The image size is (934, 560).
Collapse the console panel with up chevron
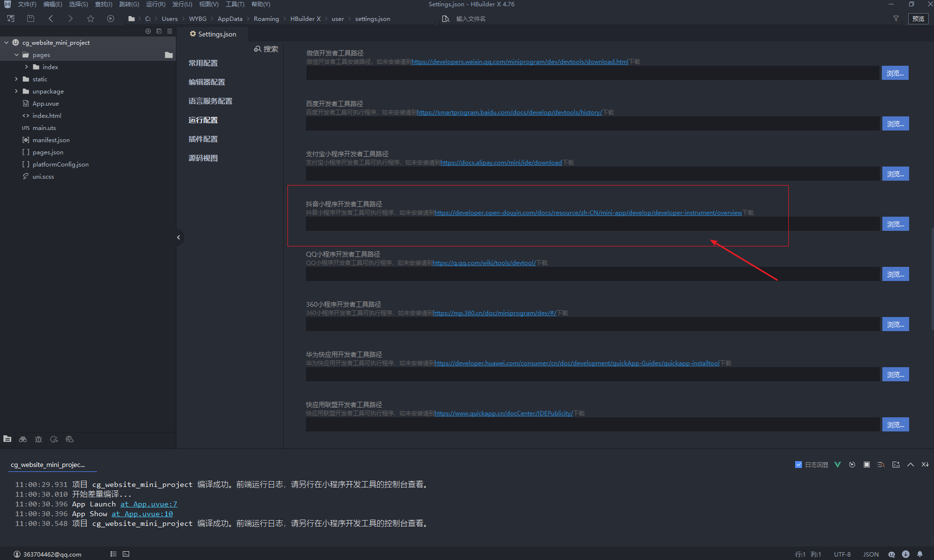(x=910, y=465)
